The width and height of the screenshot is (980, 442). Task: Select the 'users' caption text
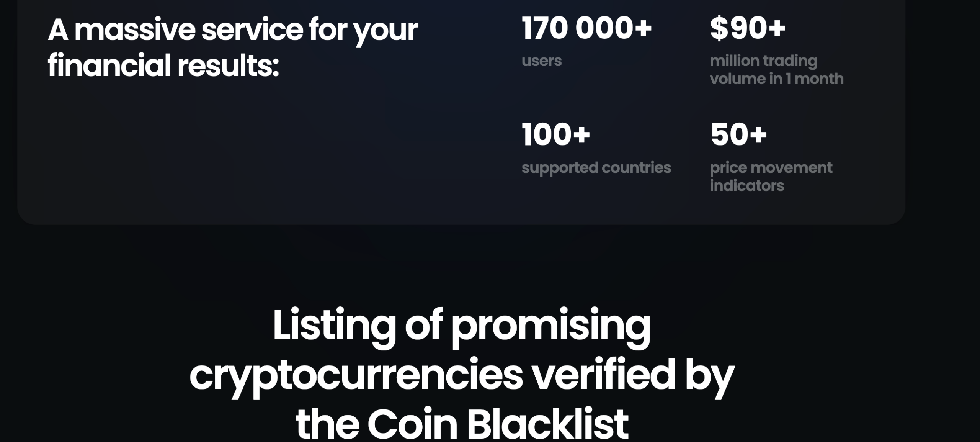(x=541, y=61)
